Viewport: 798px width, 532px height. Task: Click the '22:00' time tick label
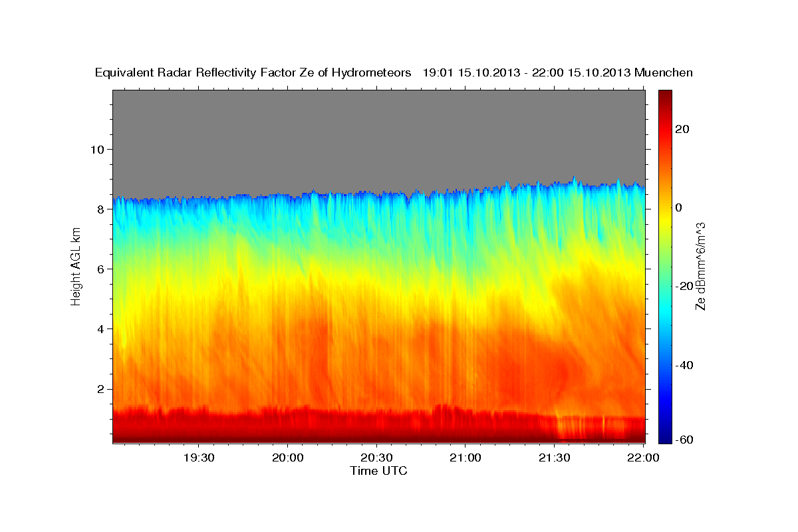pos(642,458)
